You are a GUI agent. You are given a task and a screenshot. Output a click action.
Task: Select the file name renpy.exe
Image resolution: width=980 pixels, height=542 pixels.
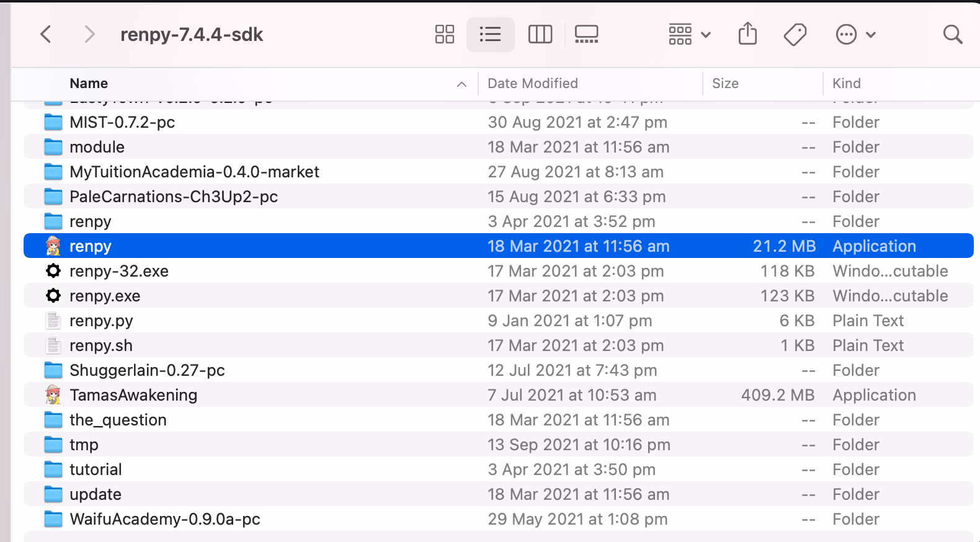point(105,296)
